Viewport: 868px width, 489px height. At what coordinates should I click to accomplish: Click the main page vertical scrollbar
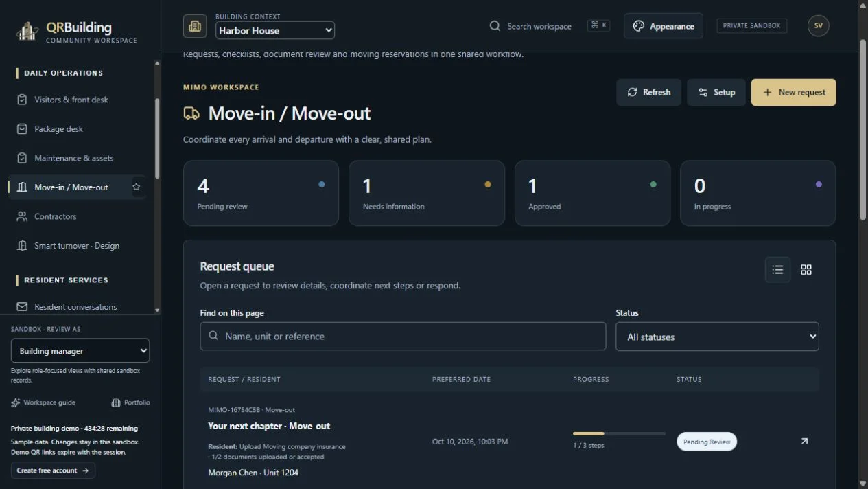(x=863, y=129)
